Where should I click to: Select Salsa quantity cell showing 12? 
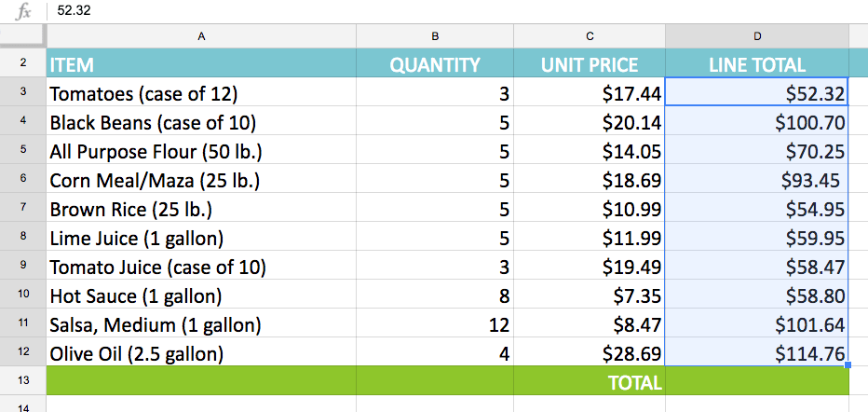pyautogui.click(x=434, y=324)
